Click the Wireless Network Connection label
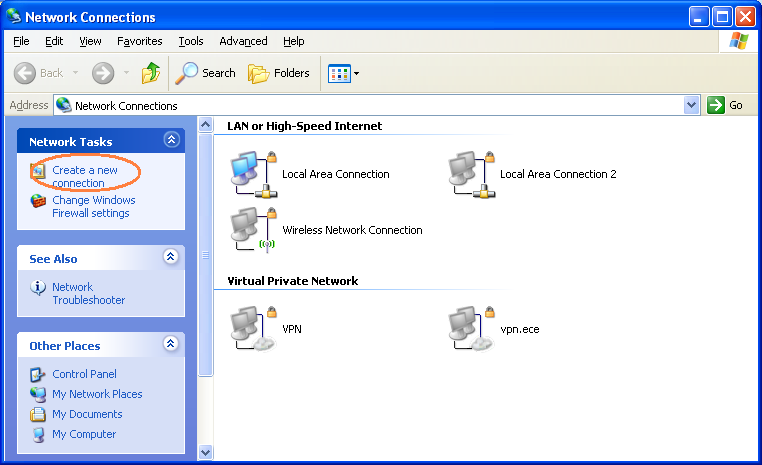 coord(352,230)
